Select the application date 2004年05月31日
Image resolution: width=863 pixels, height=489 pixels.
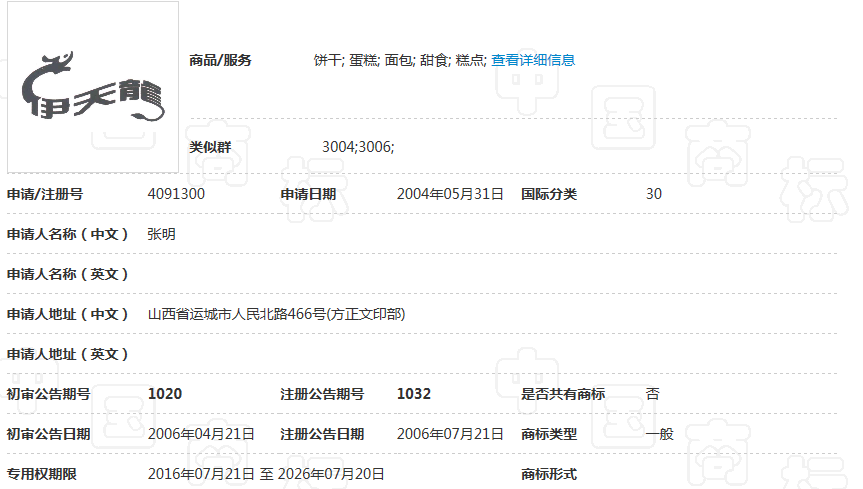(450, 194)
